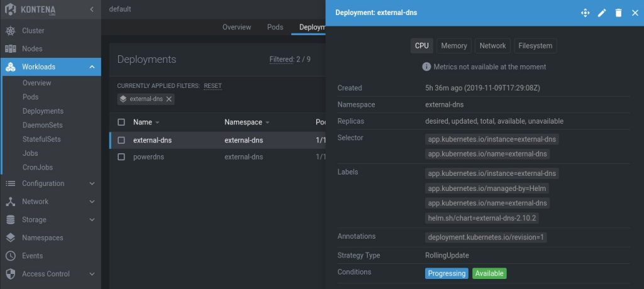The height and width of the screenshot is (289, 644).
Task: Click the Workloads cubes icon
Action: pyautogui.click(x=10, y=67)
